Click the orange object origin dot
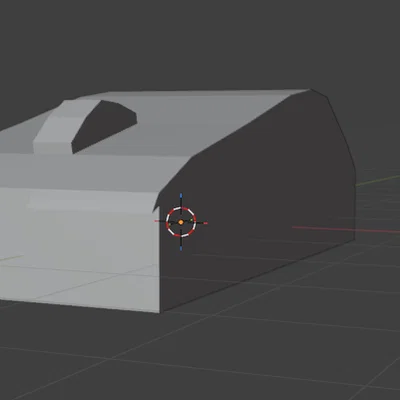The width and height of the screenshot is (400, 400). point(181,222)
